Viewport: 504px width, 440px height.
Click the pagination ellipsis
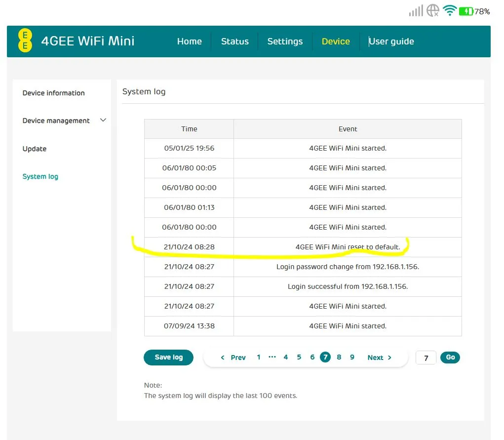[272, 357]
